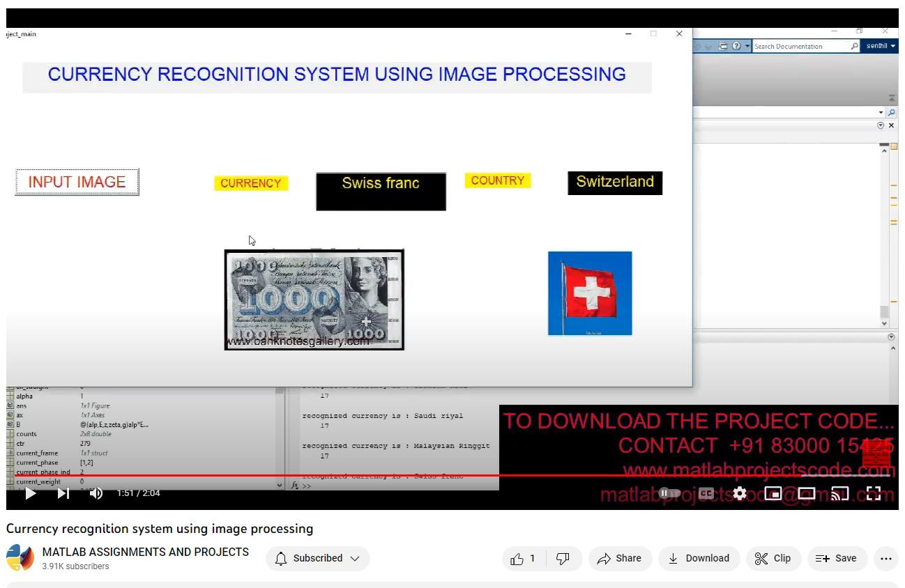Enable theater mode

(807, 493)
